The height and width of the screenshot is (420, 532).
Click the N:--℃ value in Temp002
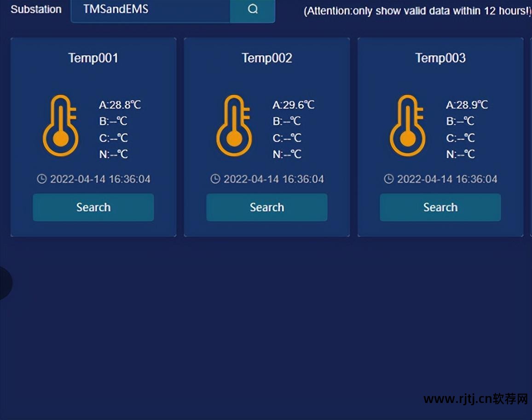coord(287,154)
